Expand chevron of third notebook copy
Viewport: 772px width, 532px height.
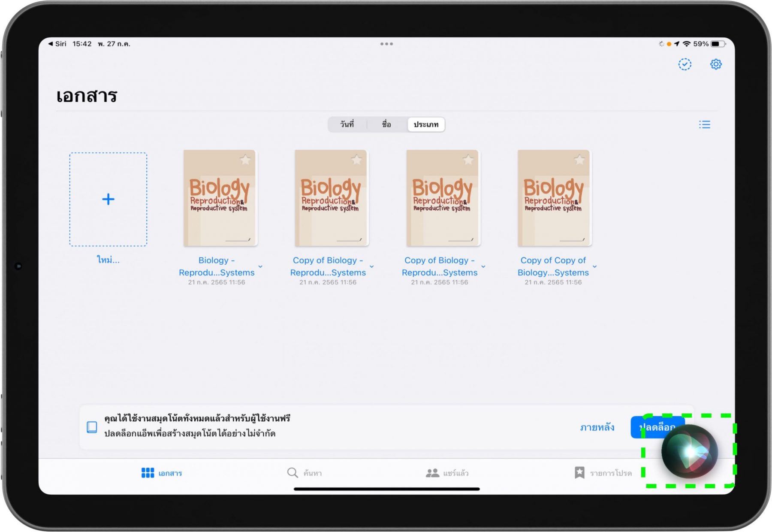click(483, 266)
